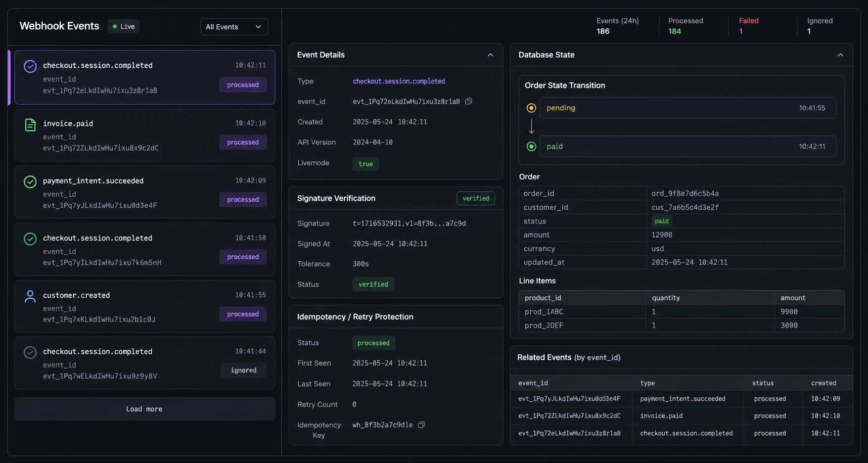The height and width of the screenshot is (463, 868).
Task: Click the API Version value 2024-04-10
Action: (373, 143)
